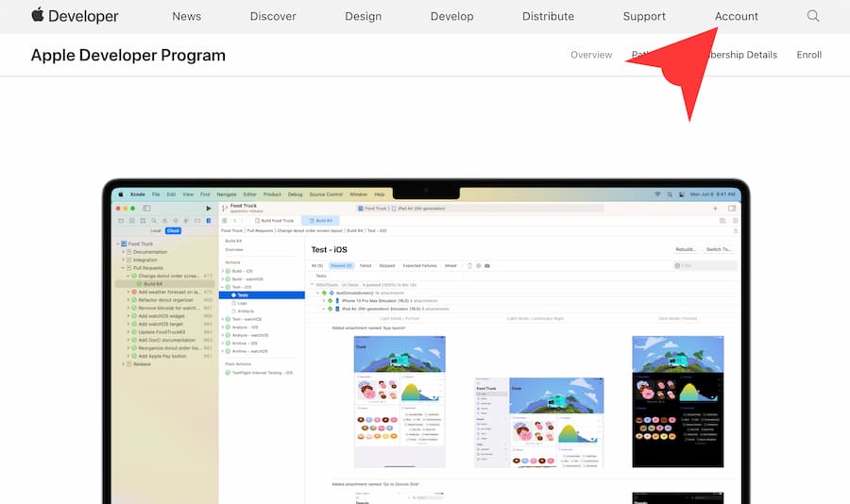Go to the Discover section
This screenshot has height=504, width=850.
pos(273,16)
